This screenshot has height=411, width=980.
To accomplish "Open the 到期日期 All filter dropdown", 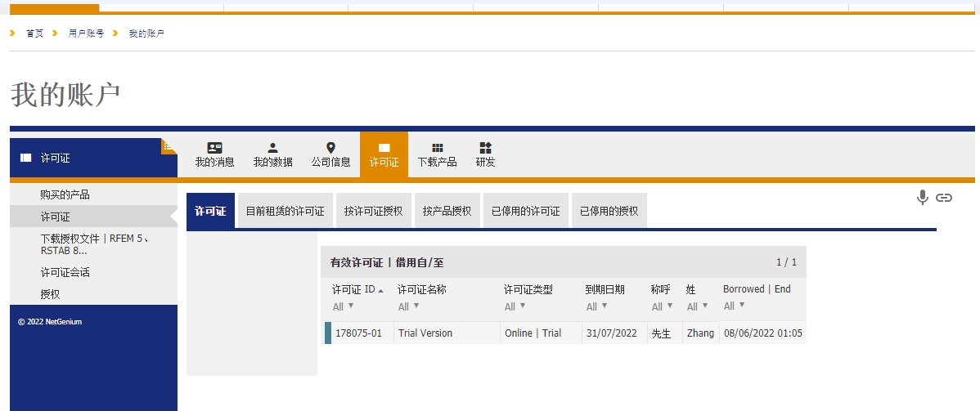I will 597,306.
